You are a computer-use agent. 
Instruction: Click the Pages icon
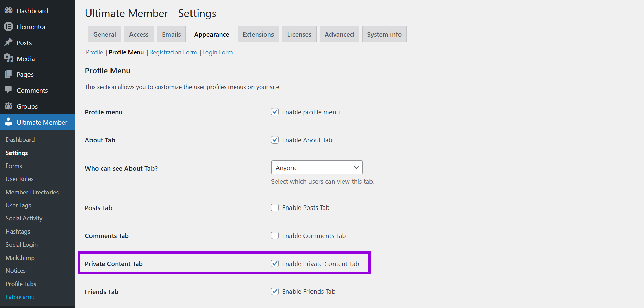8,74
